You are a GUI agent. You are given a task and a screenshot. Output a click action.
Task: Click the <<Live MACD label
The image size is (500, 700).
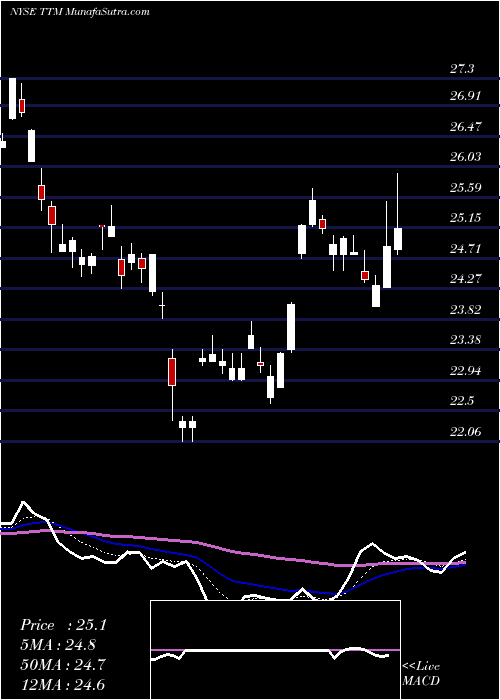(421, 674)
